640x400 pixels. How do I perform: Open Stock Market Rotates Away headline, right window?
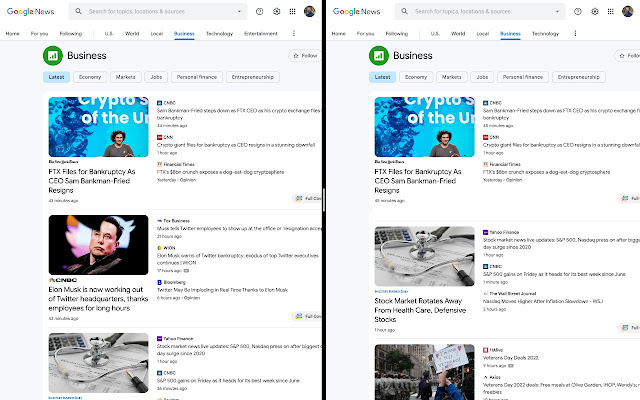click(420, 310)
